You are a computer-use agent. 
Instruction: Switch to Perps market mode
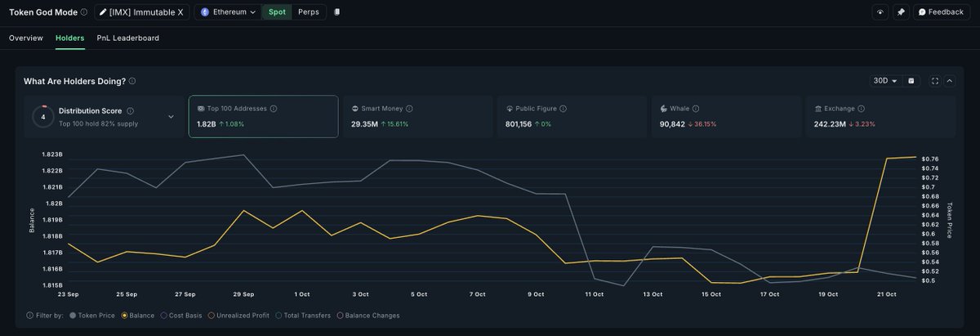click(x=309, y=12)
